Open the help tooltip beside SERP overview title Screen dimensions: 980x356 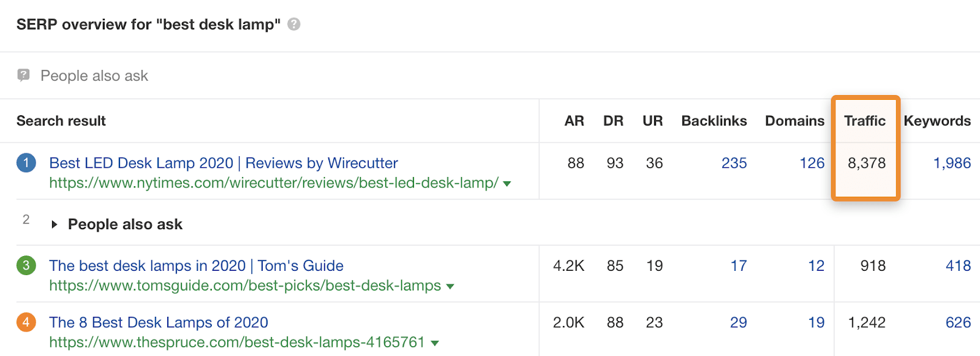(x=293, y=25)
